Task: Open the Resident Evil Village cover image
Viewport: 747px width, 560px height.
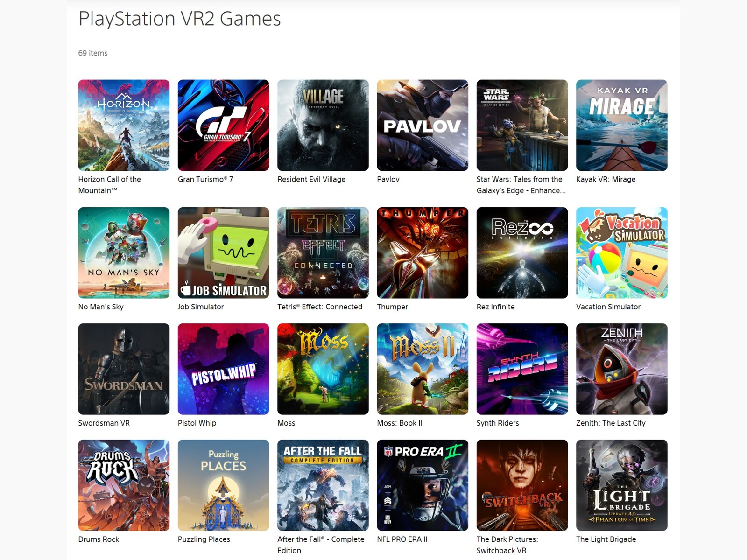Action: coord(323,125)
